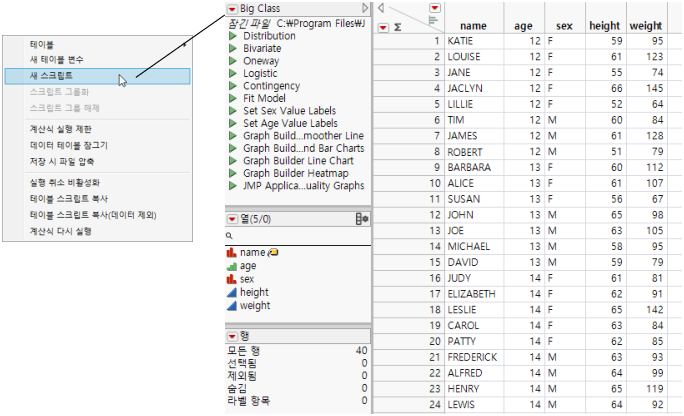684x416 pixels.
Task: Click the green run arrow beside Fit Model
Action: coord(232,97)
